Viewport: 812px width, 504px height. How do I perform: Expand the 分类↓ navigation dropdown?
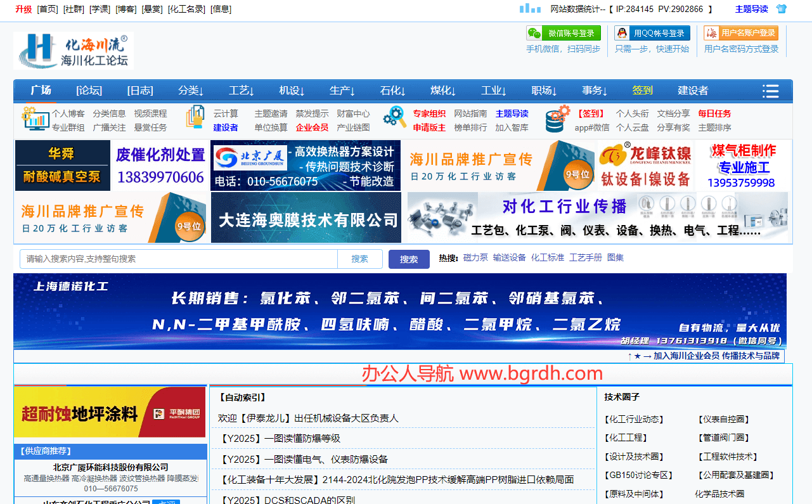pyautogui.click(x=191, y=91)
